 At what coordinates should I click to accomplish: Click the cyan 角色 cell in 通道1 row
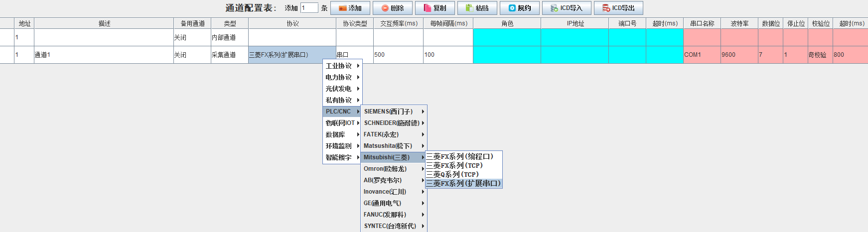click(507, 55)
